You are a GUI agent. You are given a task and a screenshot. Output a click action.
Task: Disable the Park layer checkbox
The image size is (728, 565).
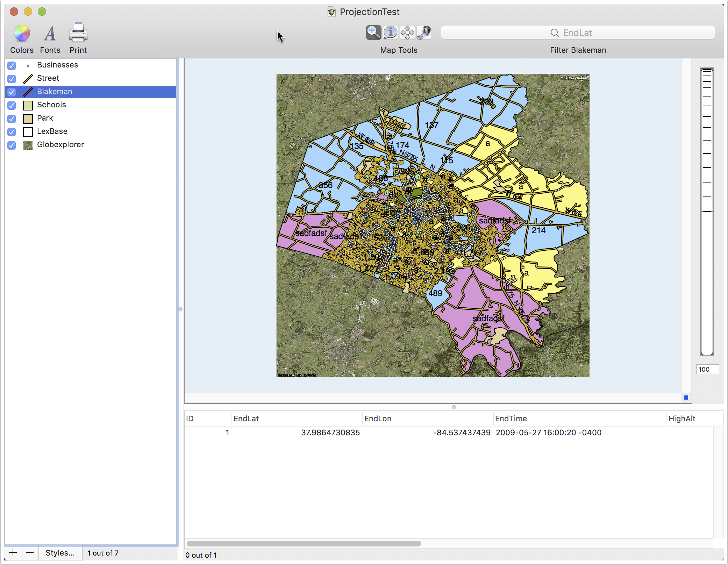click(x=12, y=119)
